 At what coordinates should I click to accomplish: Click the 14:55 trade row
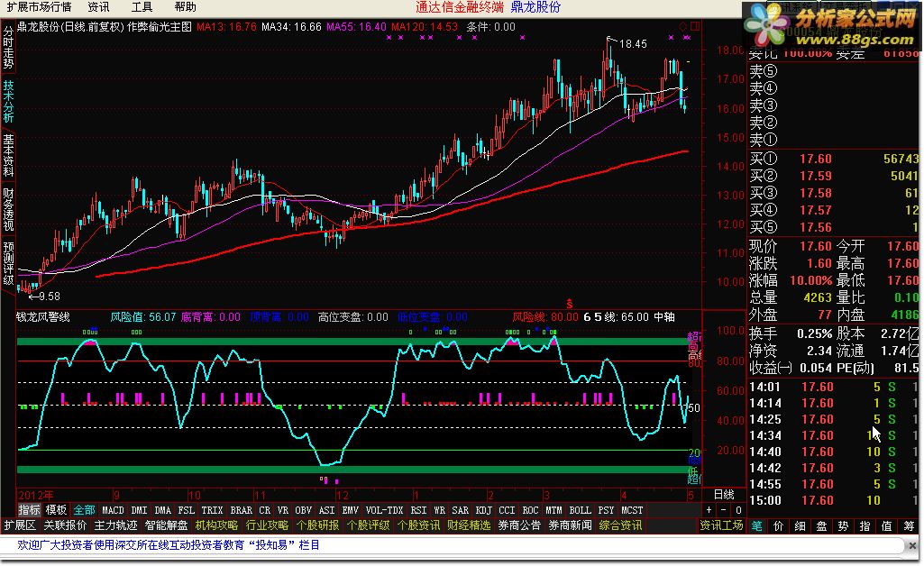click(x=833, y=484)
